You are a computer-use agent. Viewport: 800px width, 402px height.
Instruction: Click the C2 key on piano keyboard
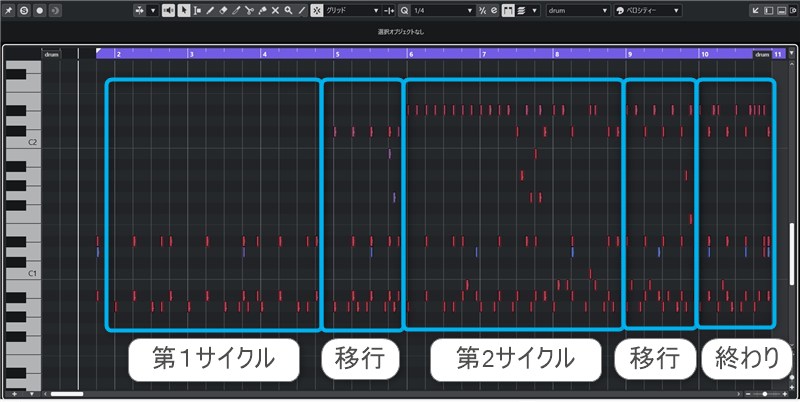click(23, 142)
